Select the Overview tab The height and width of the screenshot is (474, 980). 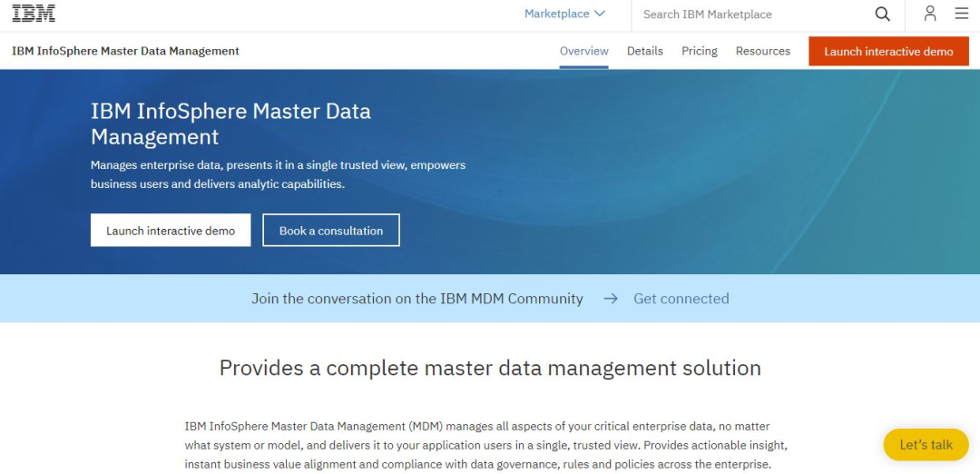point(583,51)
